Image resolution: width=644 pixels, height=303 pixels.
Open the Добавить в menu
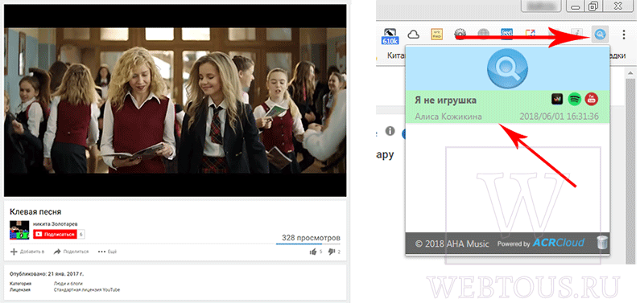(27, 252)
